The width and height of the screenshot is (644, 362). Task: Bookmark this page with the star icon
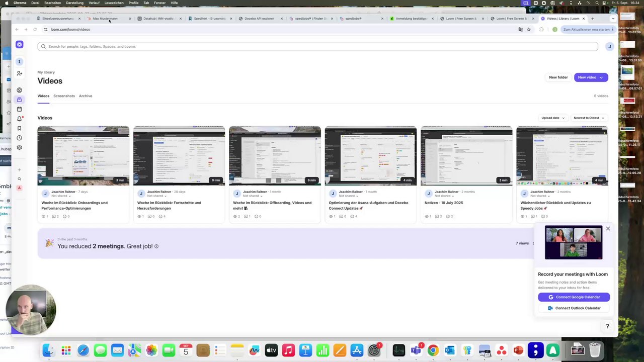pos(528,29)
